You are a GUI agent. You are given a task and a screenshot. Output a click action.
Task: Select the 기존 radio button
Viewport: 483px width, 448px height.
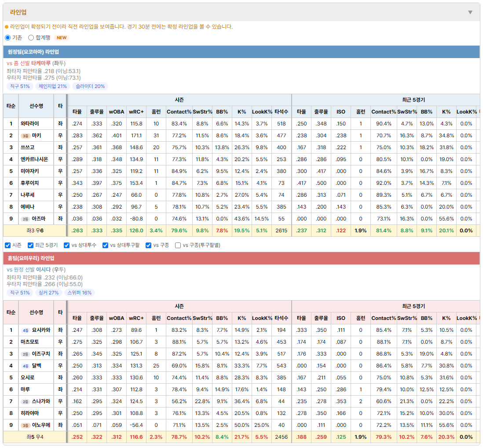coord(8,37)
